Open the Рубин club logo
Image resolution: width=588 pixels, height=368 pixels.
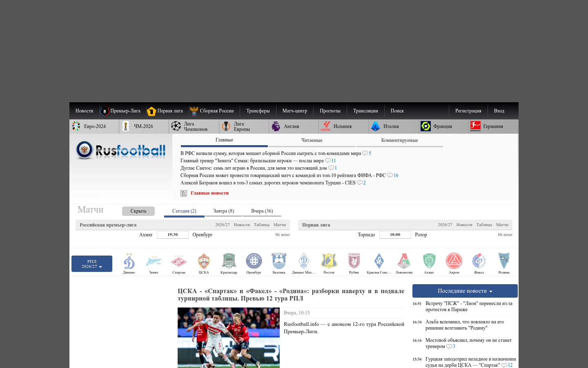point(354,261)
